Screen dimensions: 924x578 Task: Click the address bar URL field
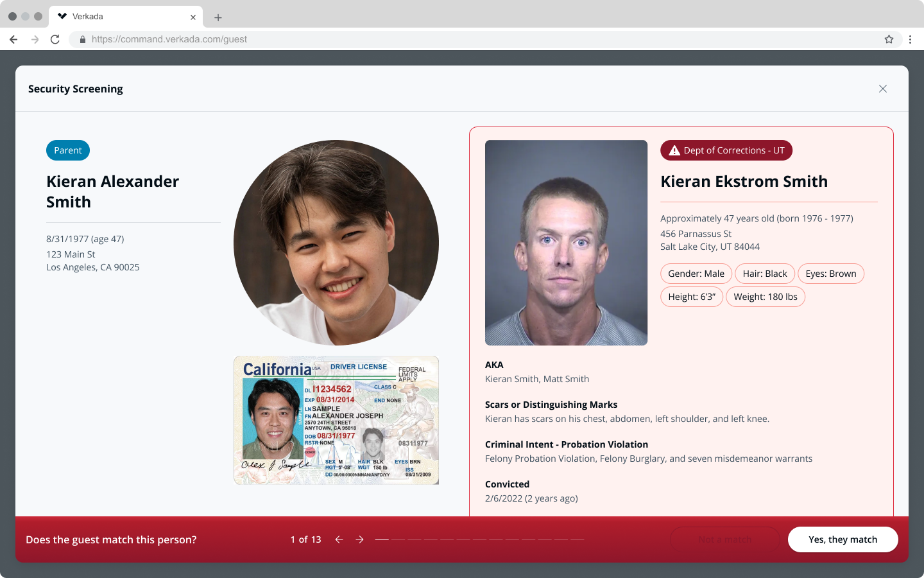(449, 39)
